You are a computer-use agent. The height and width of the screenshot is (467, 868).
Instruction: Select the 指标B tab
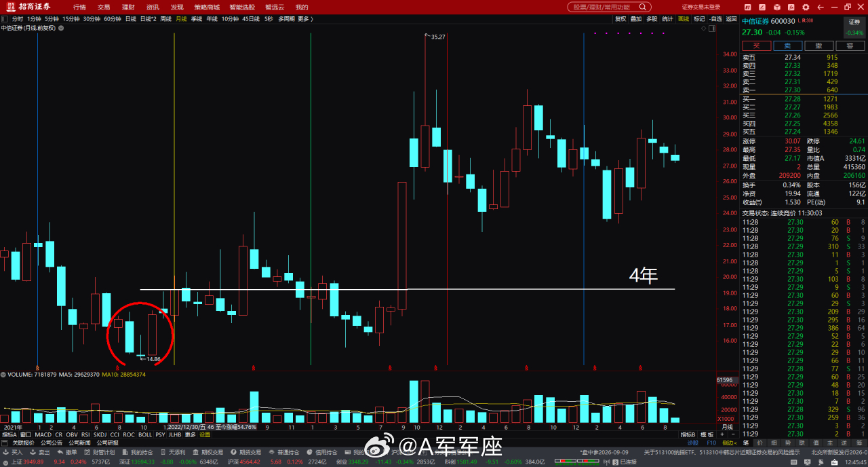click(688, 434)
